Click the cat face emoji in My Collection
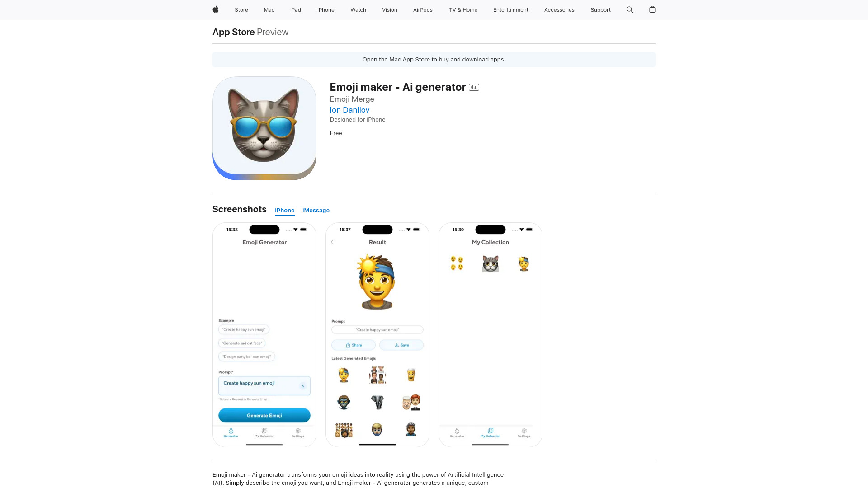 (490, 263)
